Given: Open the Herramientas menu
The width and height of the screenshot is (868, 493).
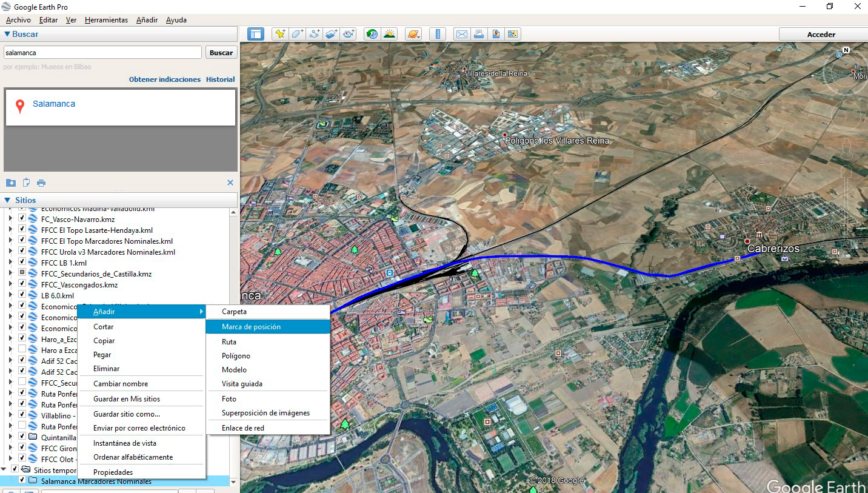Looking at the screenshot, I should point(106,20).
